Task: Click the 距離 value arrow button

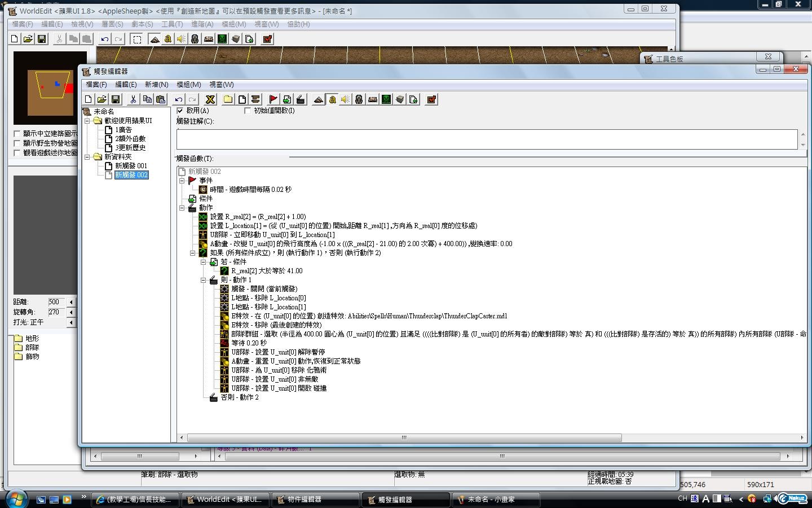Action: click(x=71, y=302)
